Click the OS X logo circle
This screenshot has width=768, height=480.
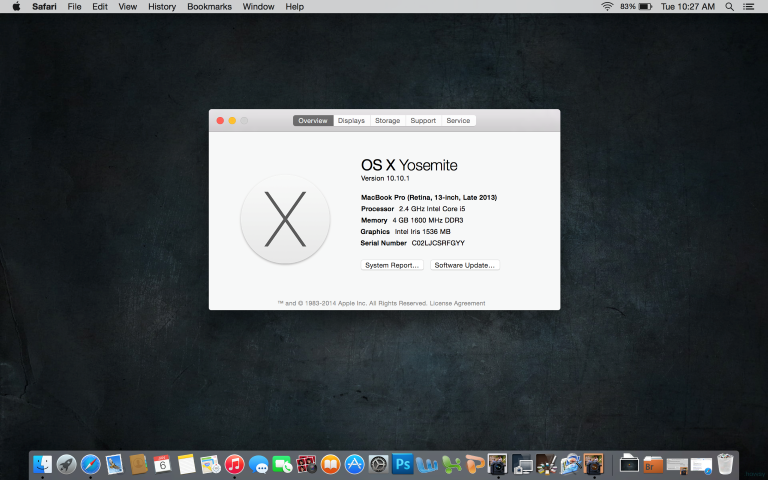pos(285,219)
